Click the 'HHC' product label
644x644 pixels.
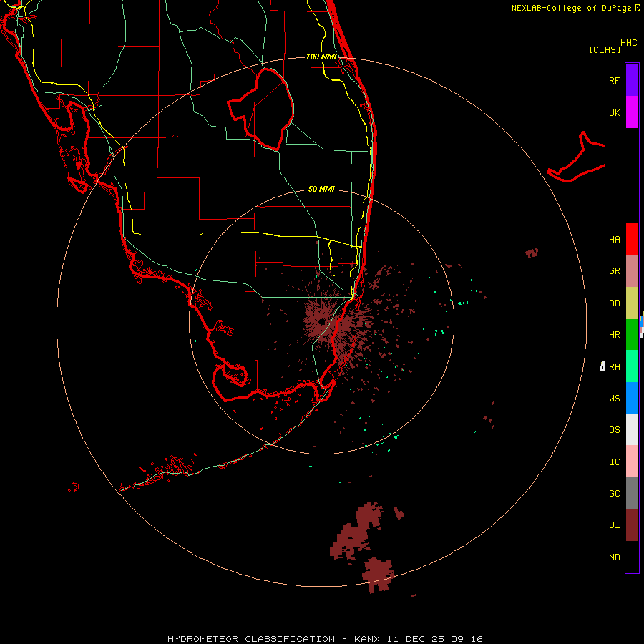629,43
